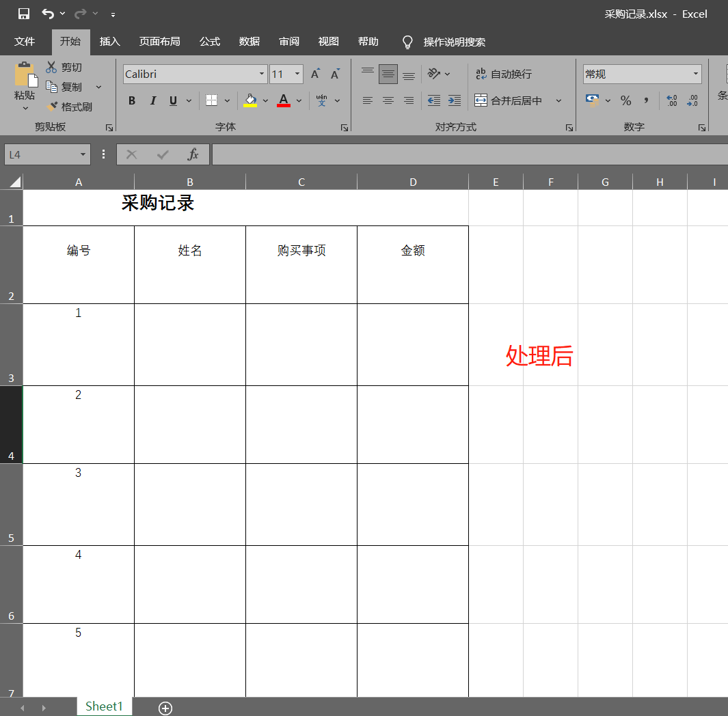Toggle italic formatting
Image resolution: width=728 pixels, height=716 pixels.
tap(152, 100)
